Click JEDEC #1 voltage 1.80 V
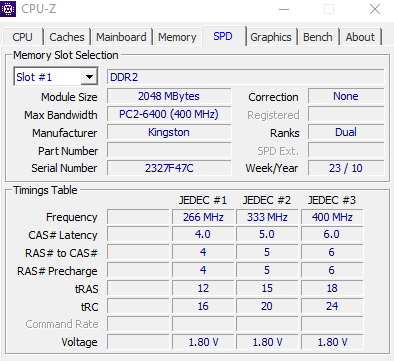 (203, 342)
